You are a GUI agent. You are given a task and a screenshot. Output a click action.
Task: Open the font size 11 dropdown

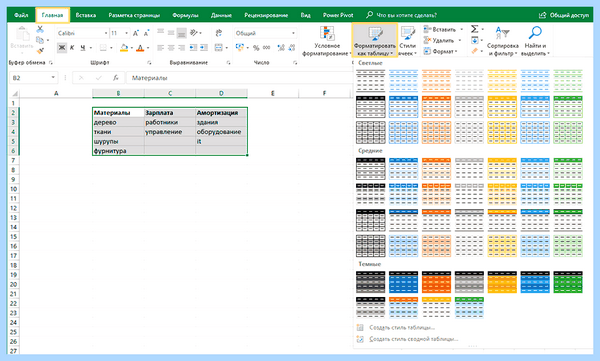click(x=127, y=33)
